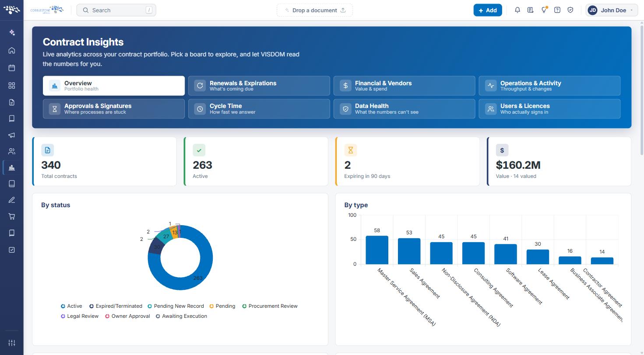The width and height of the screenshot is (644, 355).
Task: Open the pen signature icon in sidebar
Action: [x=12, y=200]
